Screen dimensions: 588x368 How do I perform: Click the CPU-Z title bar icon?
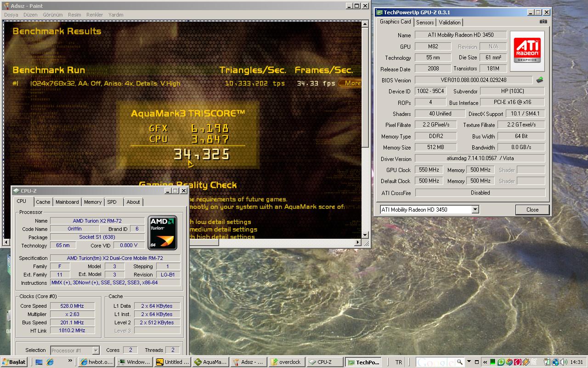click(x=16, y=191)
